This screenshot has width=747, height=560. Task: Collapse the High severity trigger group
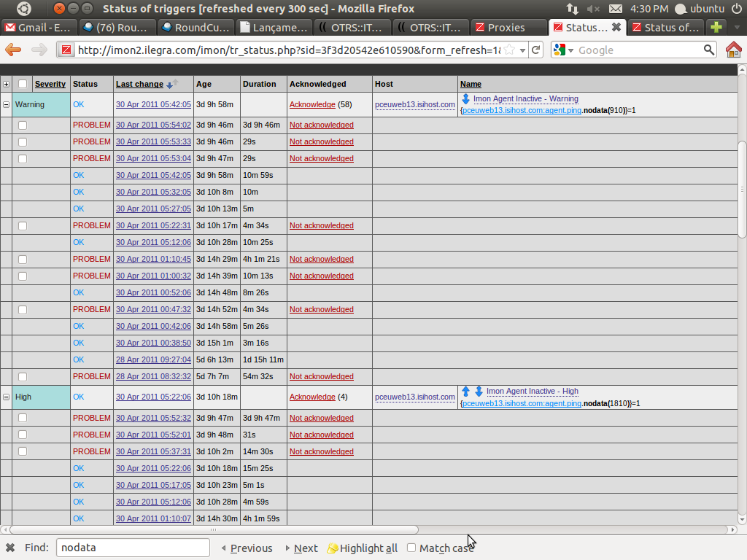[7, 397]
